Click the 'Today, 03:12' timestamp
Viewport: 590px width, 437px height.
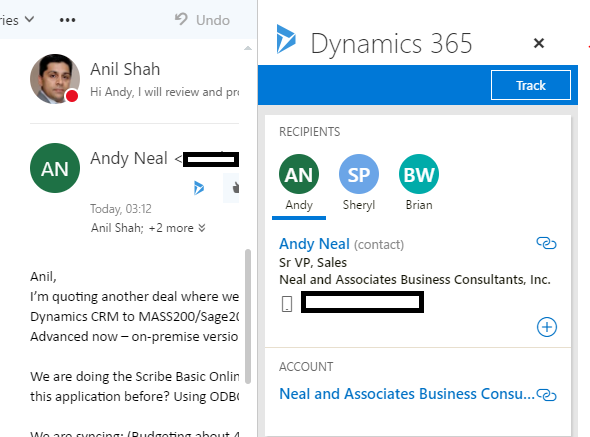click(x=120, y=209)
